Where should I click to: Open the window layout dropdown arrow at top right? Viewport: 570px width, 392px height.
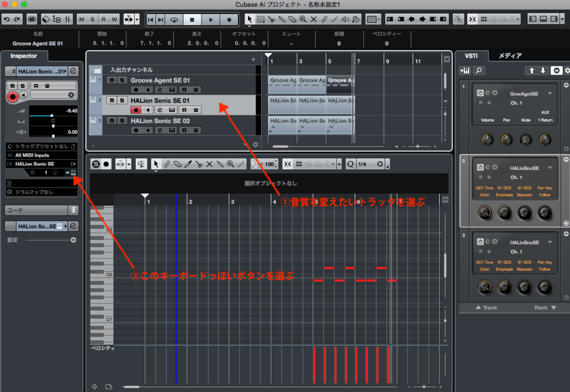click(562, 19)
